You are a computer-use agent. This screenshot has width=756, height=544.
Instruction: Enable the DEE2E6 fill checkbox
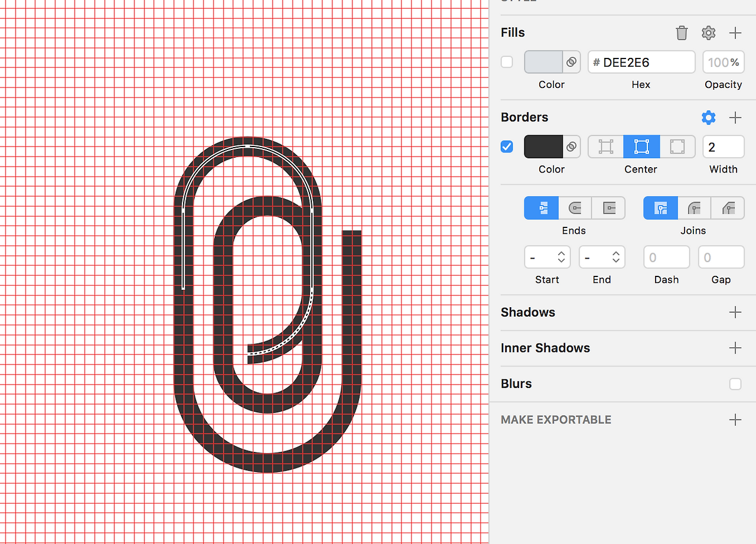[x=507, y=62]
